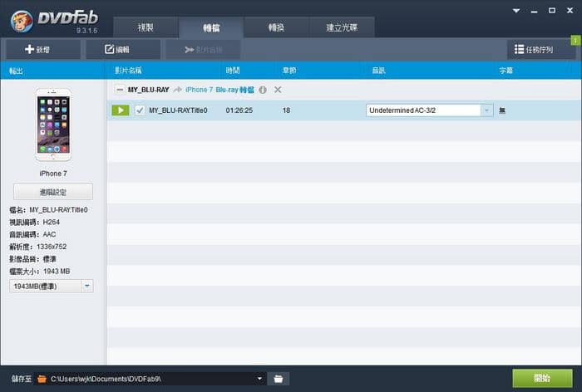Click the DVDFab mascot logo icon
582x392 pixels.
click(22, 22)
